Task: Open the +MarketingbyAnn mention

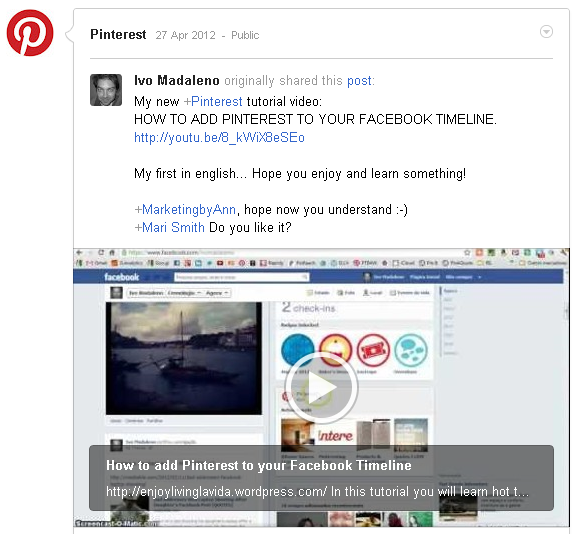Action: [x=185, y=209]
